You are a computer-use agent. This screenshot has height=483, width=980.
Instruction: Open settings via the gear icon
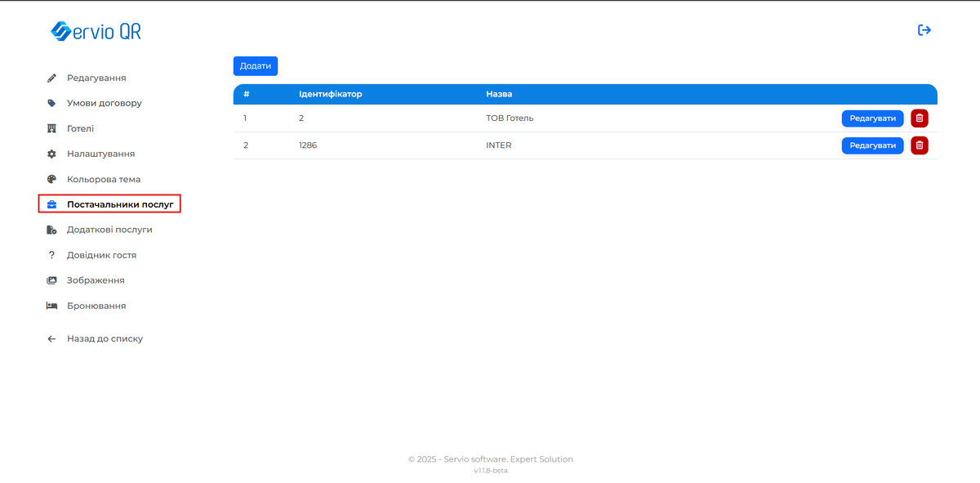51,154
